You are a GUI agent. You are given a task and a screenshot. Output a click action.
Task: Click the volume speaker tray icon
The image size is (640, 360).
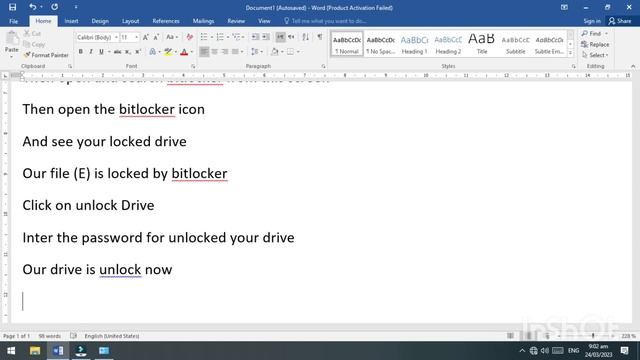click(545, 351)
